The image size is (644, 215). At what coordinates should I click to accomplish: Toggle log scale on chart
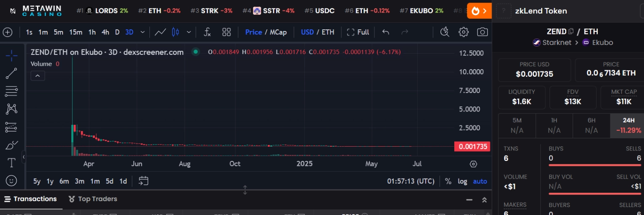click(462, 181)
